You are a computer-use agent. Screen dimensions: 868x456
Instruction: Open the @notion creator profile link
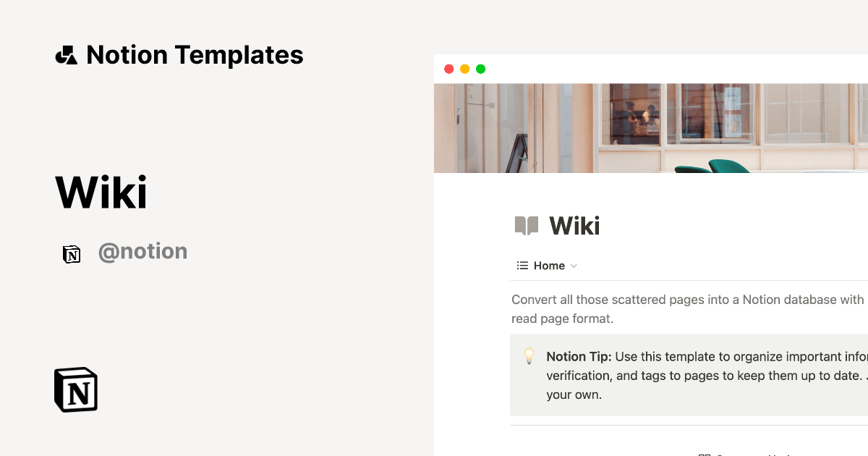pyautogui.click(x=142, y=252)
